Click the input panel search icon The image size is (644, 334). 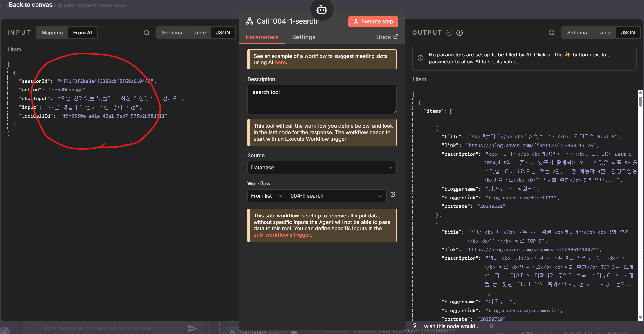147,33
